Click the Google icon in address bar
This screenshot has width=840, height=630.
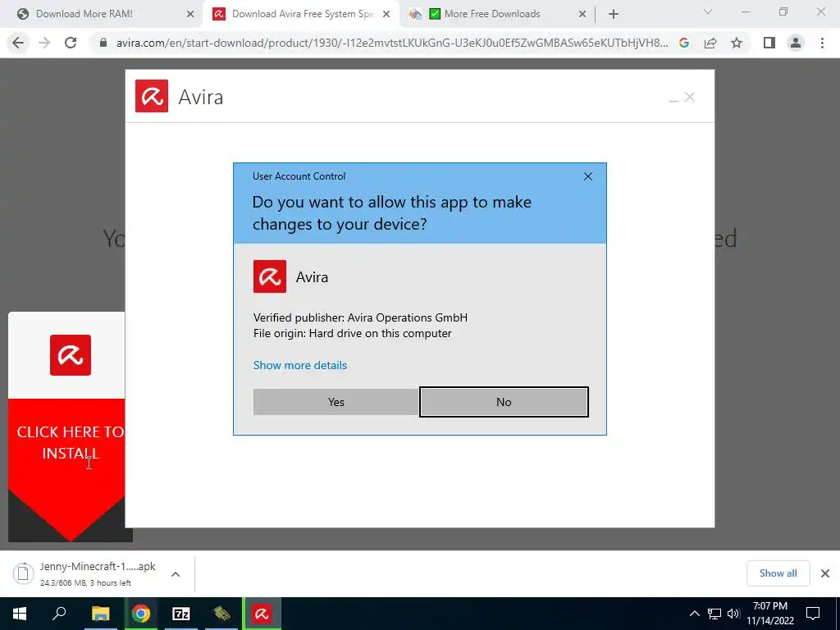684,43
